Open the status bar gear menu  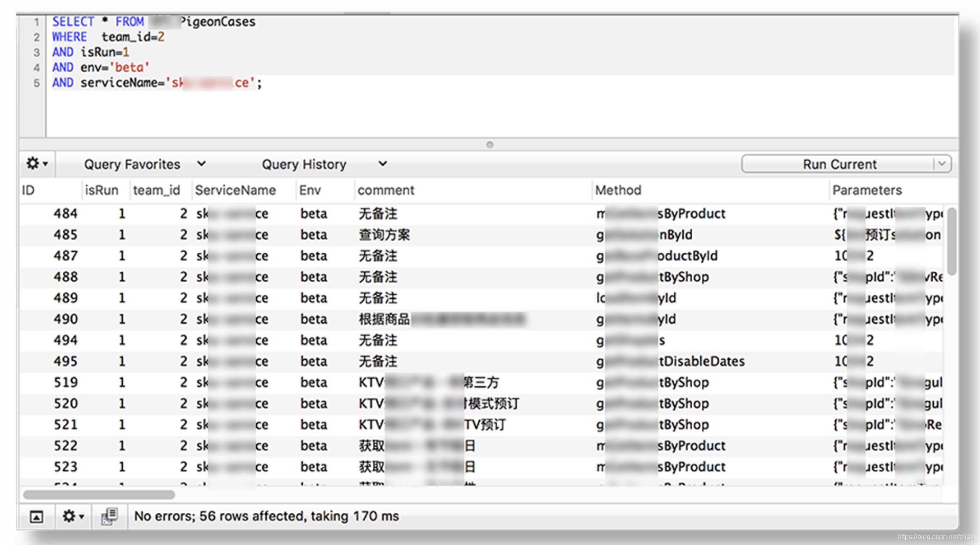(x=73, y=516)
